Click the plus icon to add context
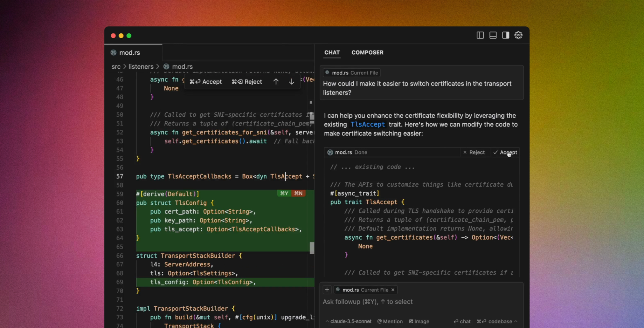Image resolution: width=644 pixels, height=328 pixels. click(327, 290)
